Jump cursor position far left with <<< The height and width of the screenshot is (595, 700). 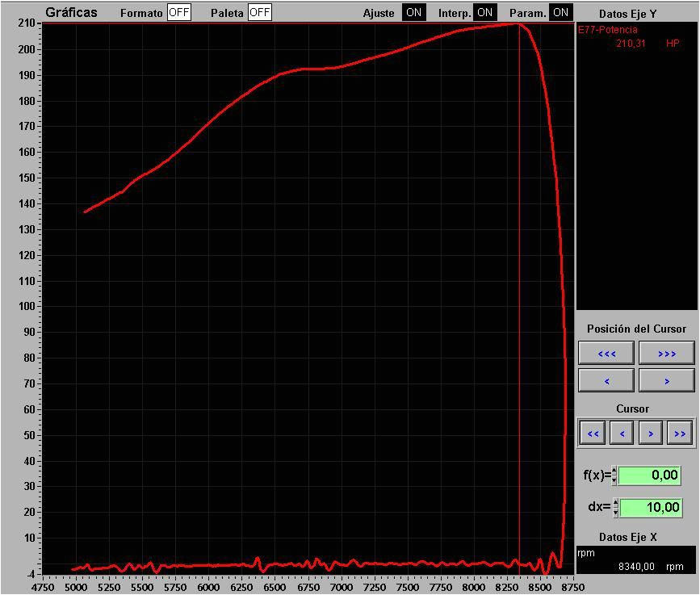(607, 354)
